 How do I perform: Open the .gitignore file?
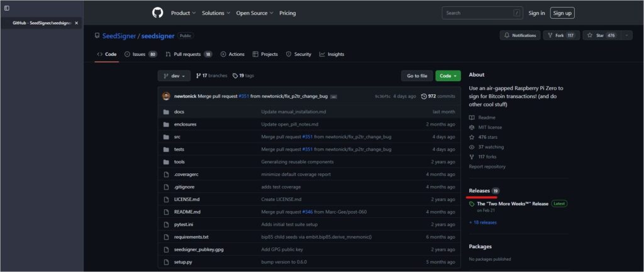pyautogui.click(x=184, y=187)
